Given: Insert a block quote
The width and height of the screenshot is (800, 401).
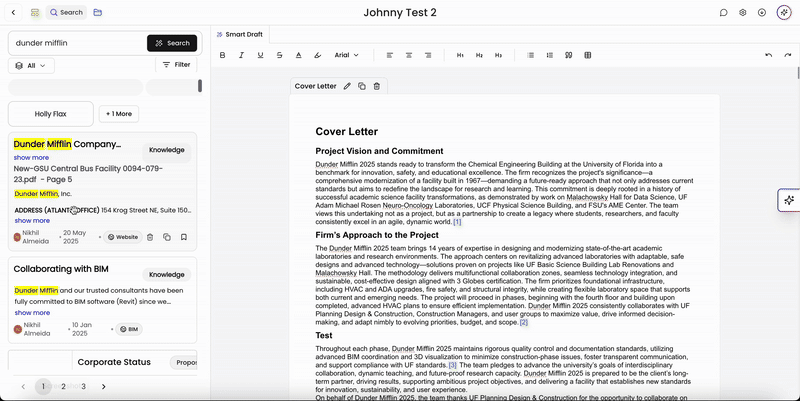Looking at the screenshot, I should click(568, 55).
